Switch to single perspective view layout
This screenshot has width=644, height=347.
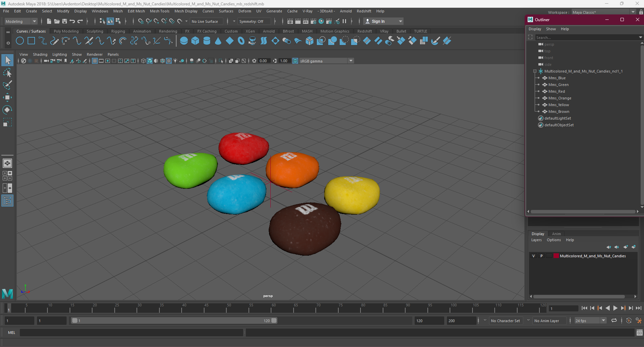click(7, 163)
